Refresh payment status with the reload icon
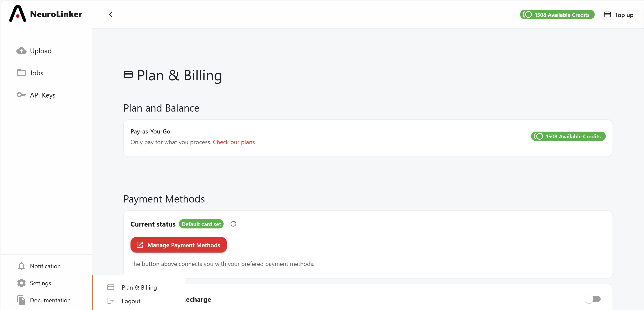This screenshot has width=644, height=310. click(234, 224)
